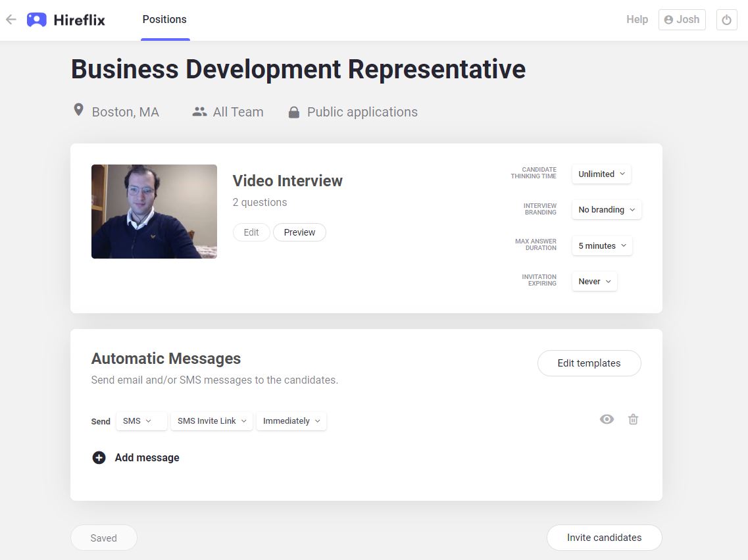Click the team people icon
748x560 pixels.
point(199,112)
